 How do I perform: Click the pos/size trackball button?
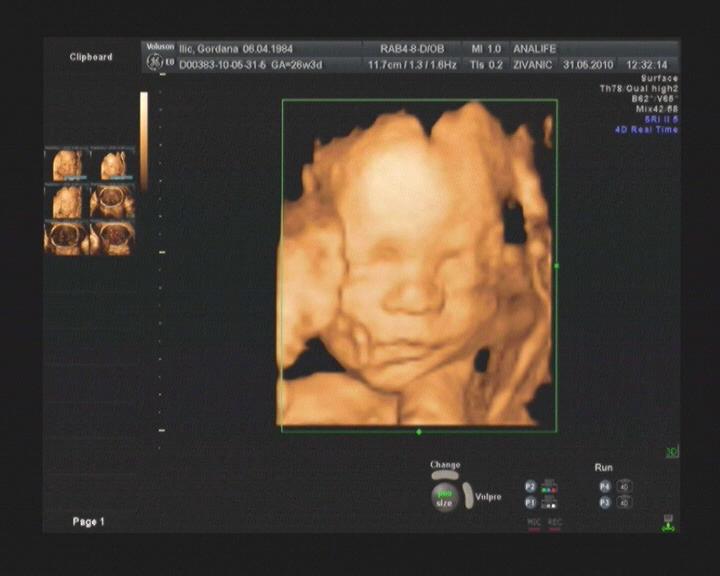point(443,497)
